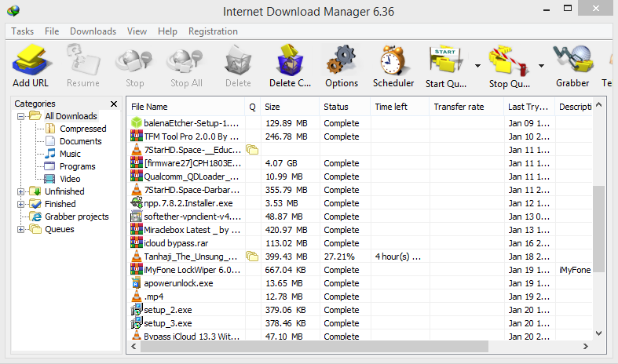The height and width of the screenshot is (364, 618).
Task: Open the Start Queue dropdown arrow
Action: click(477, 66)
